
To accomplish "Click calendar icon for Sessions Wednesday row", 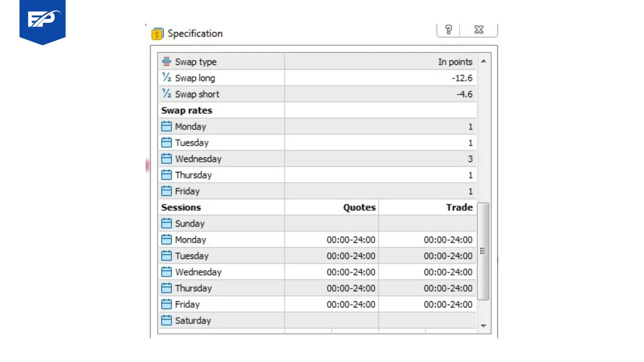I will pyautogui.click(x=166, y=271).
